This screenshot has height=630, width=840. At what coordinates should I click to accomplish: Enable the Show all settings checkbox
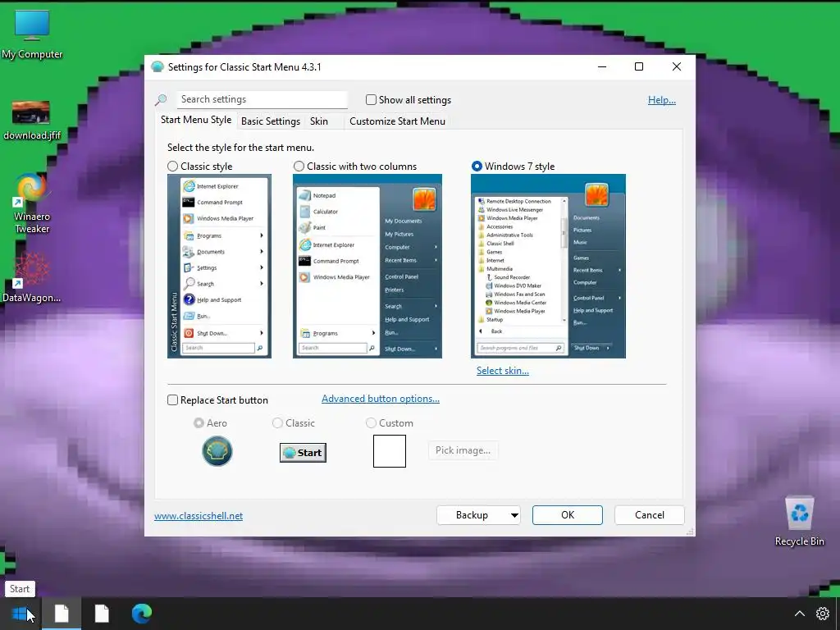371,99
